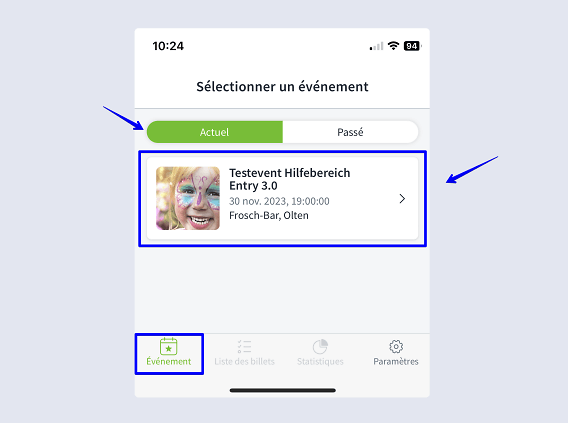Tap the 10:24 clock in status bar

pos(168,46)
